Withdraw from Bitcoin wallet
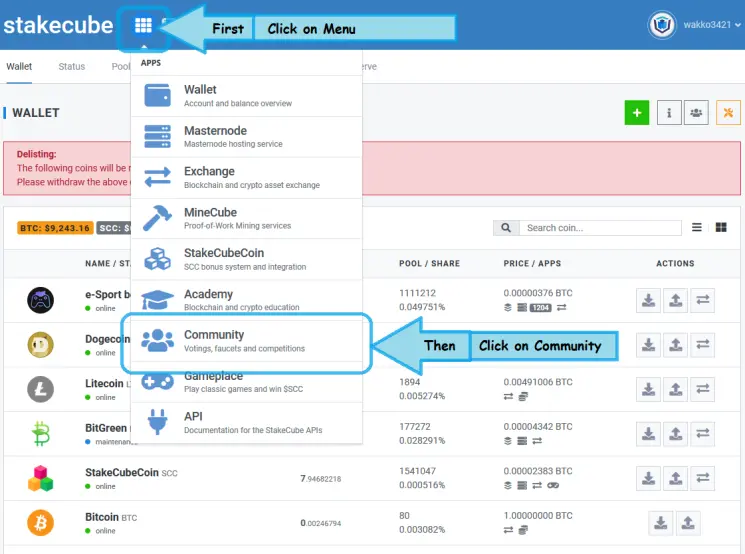The width and height of the screenshot is (745, 554). coord(688,523)
